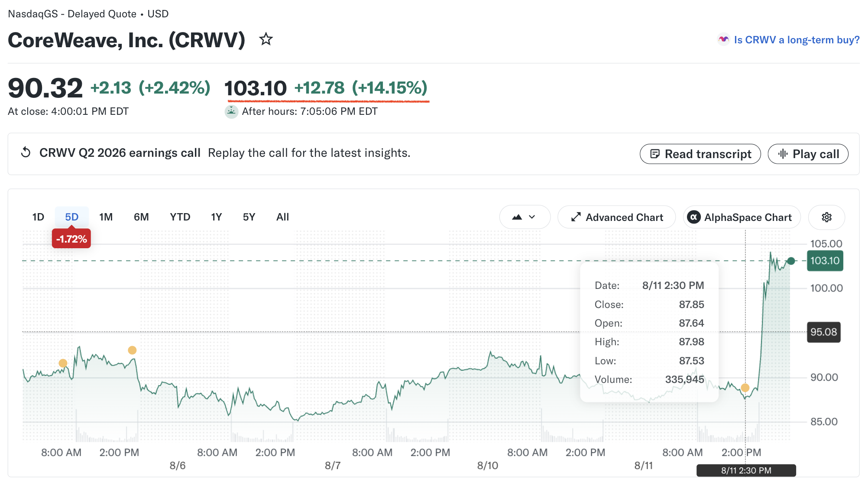Show the 6M chart range
This screenshot has width=868, height=483.
[141, 217]
